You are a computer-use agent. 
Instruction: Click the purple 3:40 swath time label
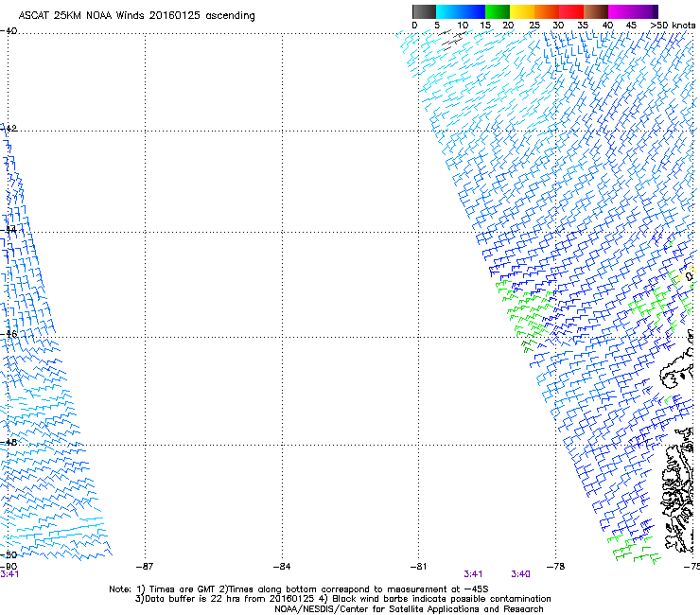tap(520, 574)
